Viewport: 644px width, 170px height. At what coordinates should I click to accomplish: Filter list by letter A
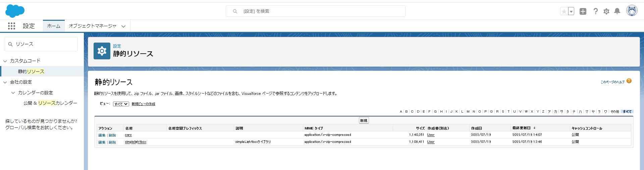coord(401,112)
